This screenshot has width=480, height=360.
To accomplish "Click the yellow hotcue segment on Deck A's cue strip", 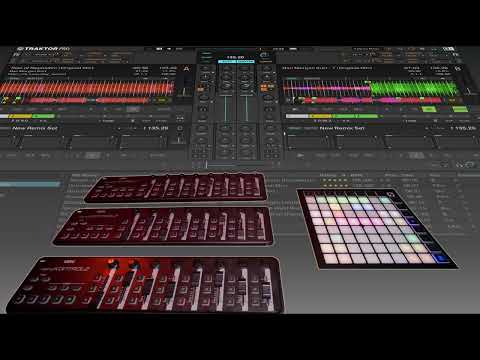I will [x=20, y=116].
